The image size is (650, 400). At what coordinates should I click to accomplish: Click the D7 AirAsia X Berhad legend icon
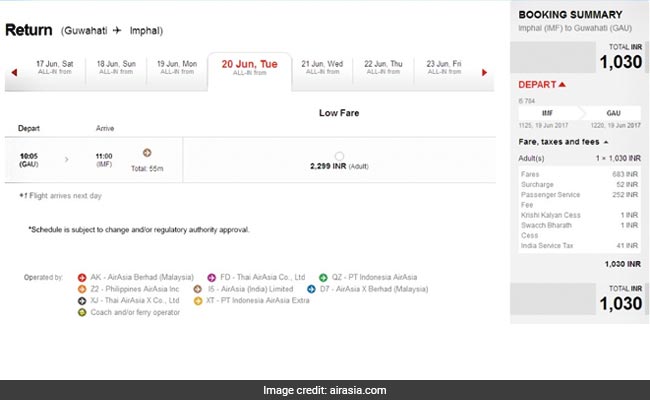323,289
